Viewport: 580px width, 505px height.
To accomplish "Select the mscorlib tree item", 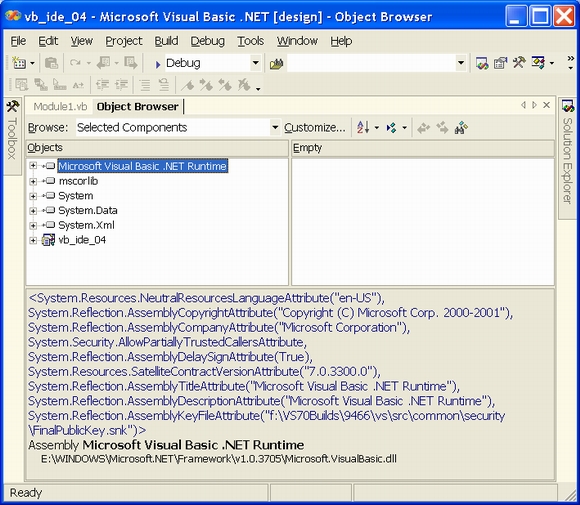I will 78,181.
